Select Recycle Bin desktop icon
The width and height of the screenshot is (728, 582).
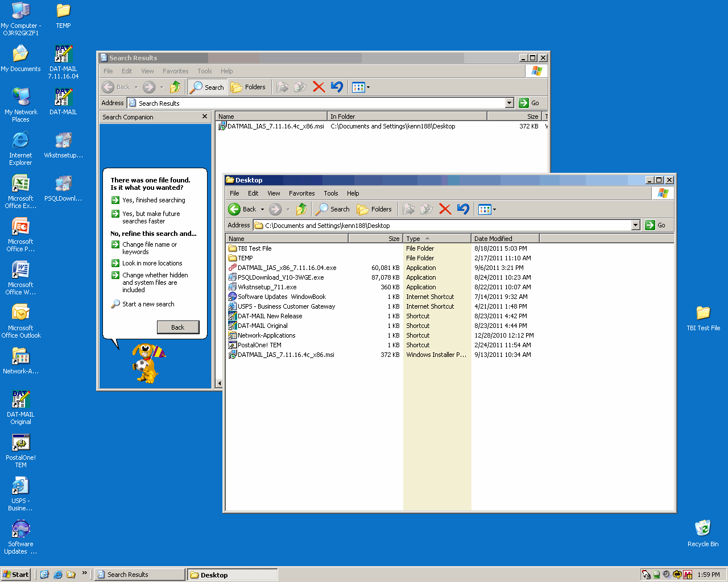pos(703,533)
